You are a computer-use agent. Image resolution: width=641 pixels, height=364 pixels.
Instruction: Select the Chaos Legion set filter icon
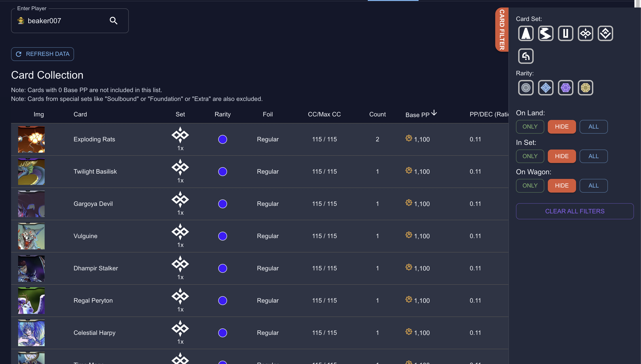[x=585, y=33]
